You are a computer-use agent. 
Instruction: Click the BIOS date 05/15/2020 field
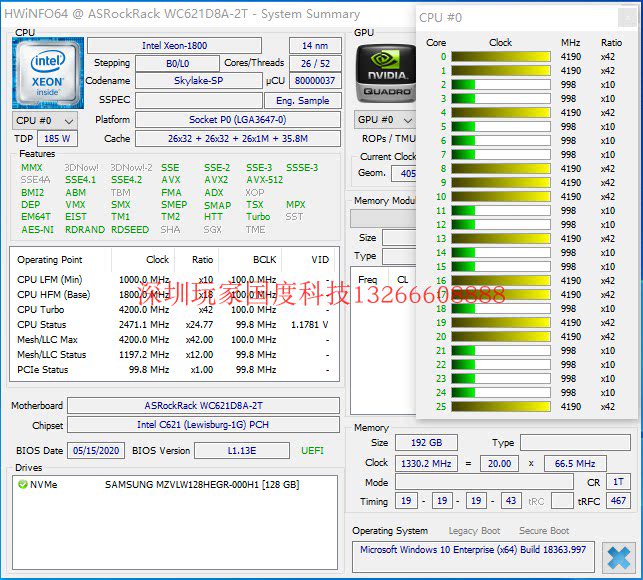(96, 450)
